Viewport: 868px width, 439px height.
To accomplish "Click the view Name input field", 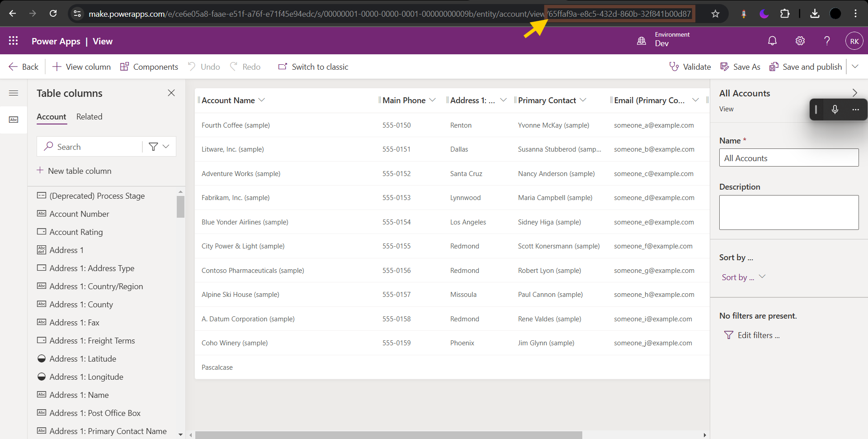I will click(788, 158).
